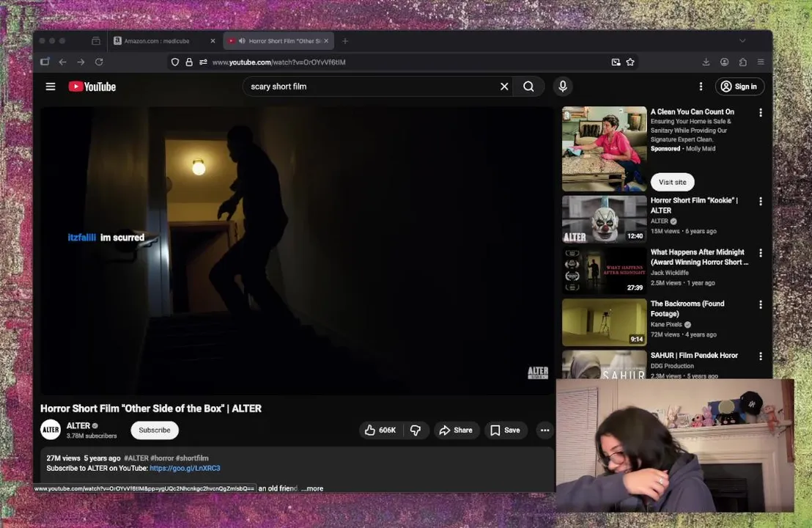The image size is (812, 528).
Task: Open What Happens After Midnight thumbnail
Action: [x=605, y=271]
